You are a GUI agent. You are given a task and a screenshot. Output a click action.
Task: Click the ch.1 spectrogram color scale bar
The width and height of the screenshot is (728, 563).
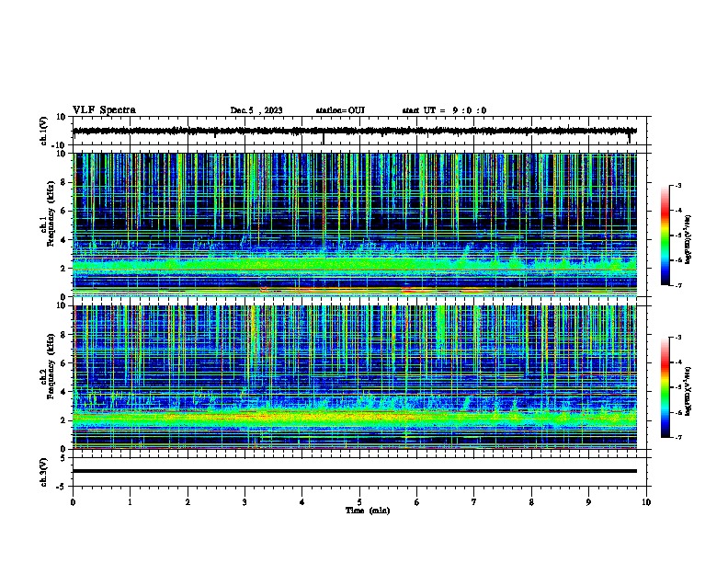[x=665, y=236]
